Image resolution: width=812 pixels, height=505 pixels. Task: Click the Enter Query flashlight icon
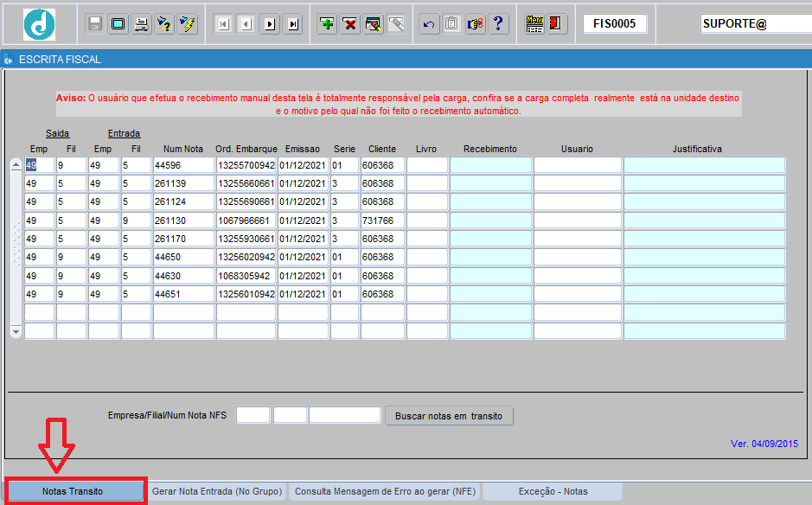pyautogui.click(x=164, y=24)
